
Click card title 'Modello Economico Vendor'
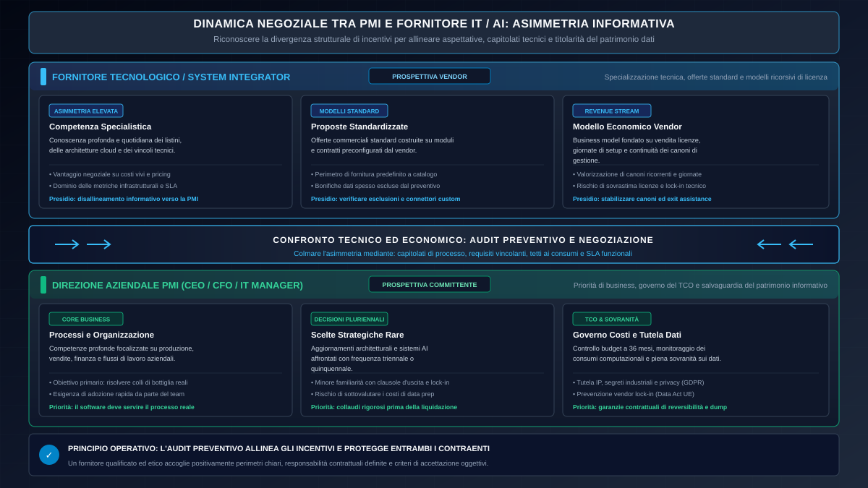(627, 127)
